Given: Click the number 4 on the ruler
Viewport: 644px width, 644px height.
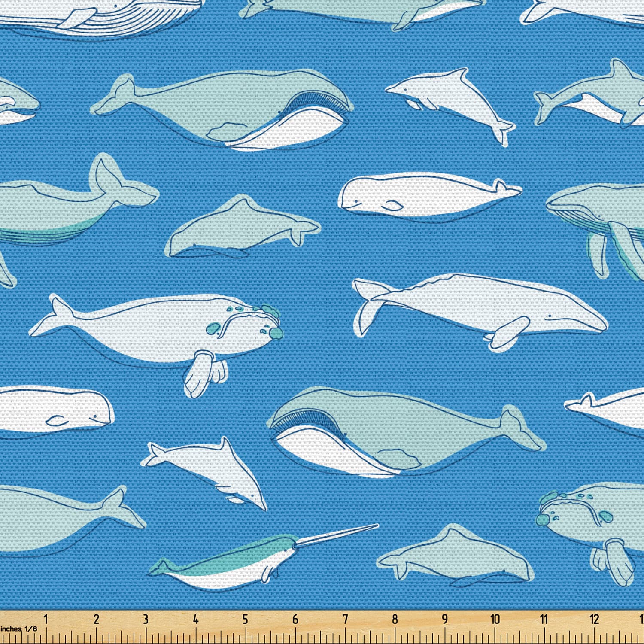Looking at the screenshot, I should 196,619.
